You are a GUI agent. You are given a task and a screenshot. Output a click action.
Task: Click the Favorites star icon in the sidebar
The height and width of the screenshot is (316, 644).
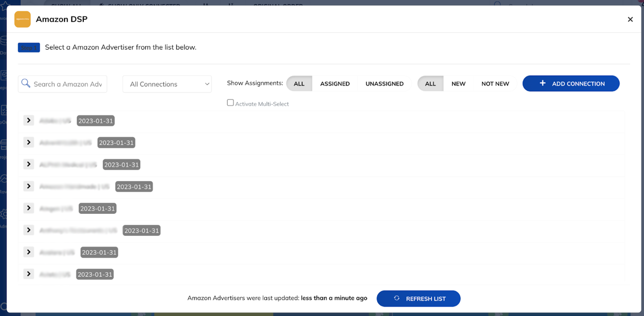point(5,6)
